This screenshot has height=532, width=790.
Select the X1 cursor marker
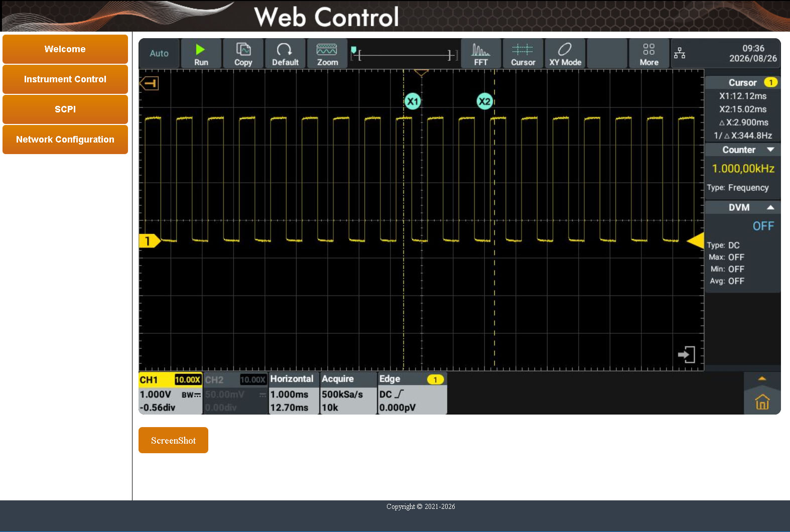413,101
